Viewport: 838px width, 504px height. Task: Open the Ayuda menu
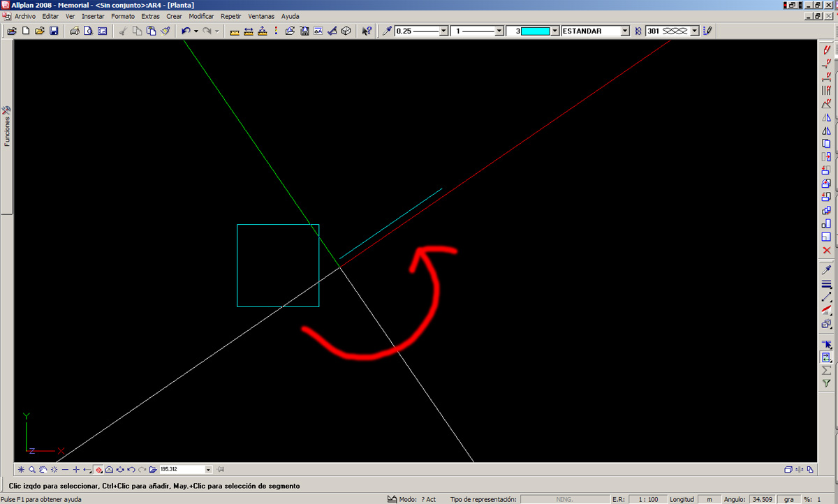(290, 16)
